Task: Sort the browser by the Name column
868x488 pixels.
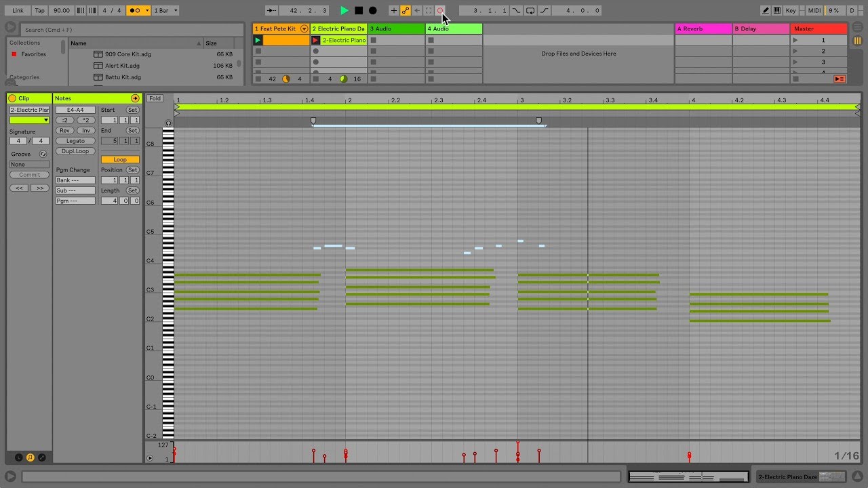Action: pos(136,43)
